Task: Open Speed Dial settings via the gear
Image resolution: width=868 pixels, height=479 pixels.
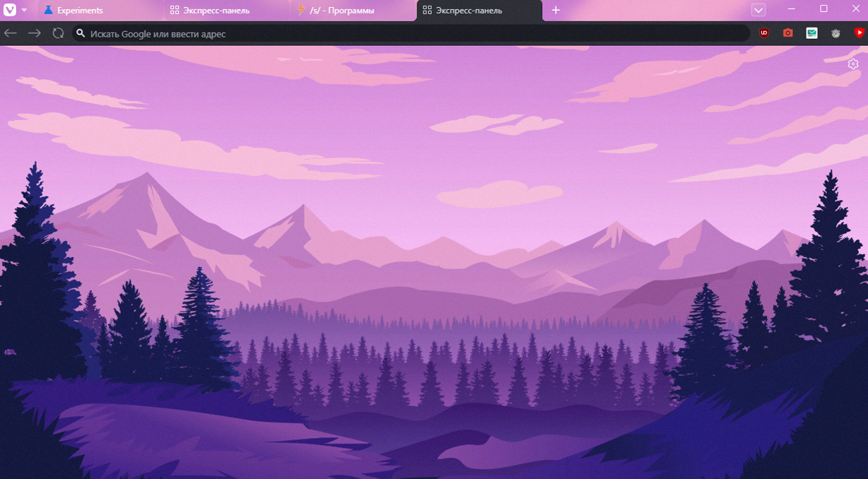Action: pos(852,64)
